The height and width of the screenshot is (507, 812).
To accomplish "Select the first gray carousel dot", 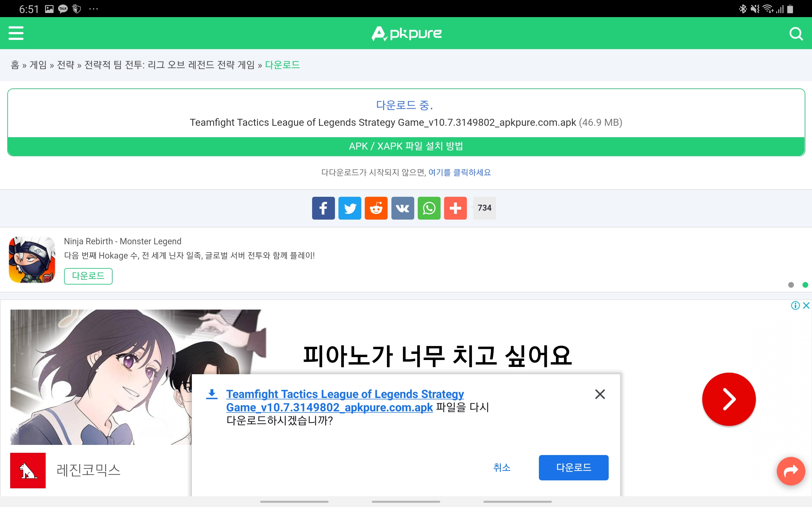I will pos(791,285).
